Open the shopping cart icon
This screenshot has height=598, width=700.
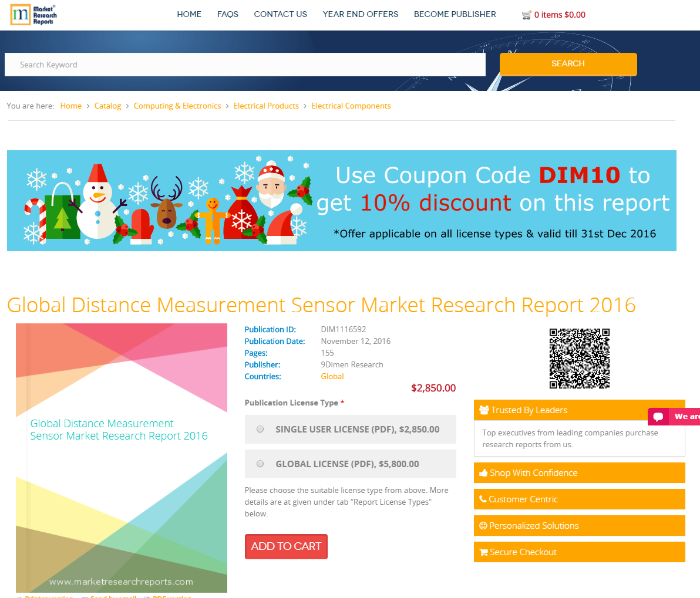(x=526, y=15)
